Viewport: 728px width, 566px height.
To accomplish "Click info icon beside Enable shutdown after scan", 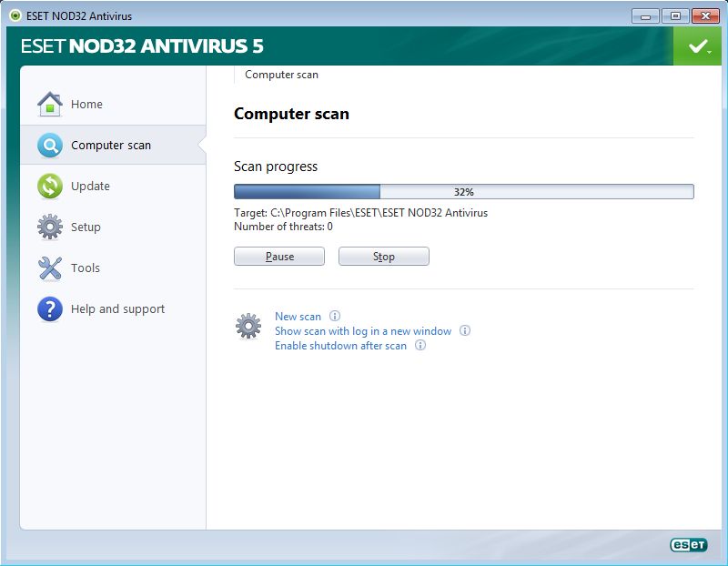I will 420,345.
